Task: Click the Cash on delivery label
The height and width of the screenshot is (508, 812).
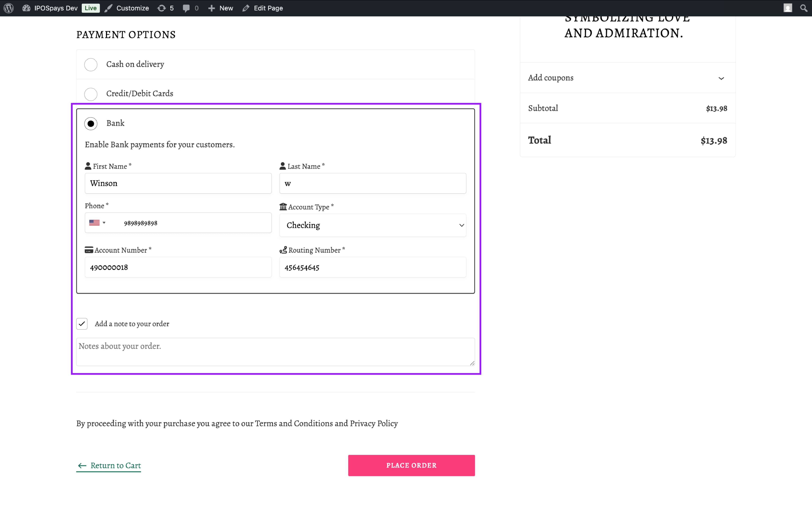Action: pyautogui.click(x=135, y=64)
